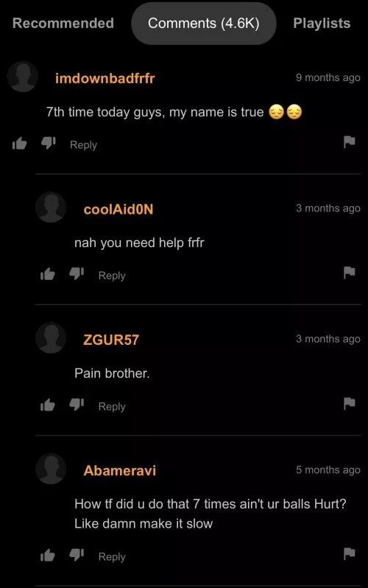Viewport: 368px width, 588px height.
Task: Flag the imdownbadfrfr comment
Action: (350, 141)
